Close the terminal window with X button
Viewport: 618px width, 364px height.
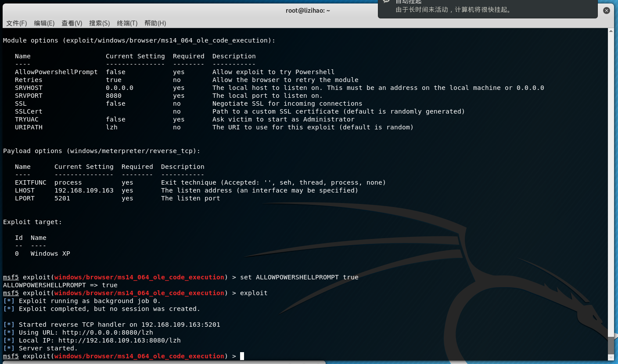tap(606, 11)
